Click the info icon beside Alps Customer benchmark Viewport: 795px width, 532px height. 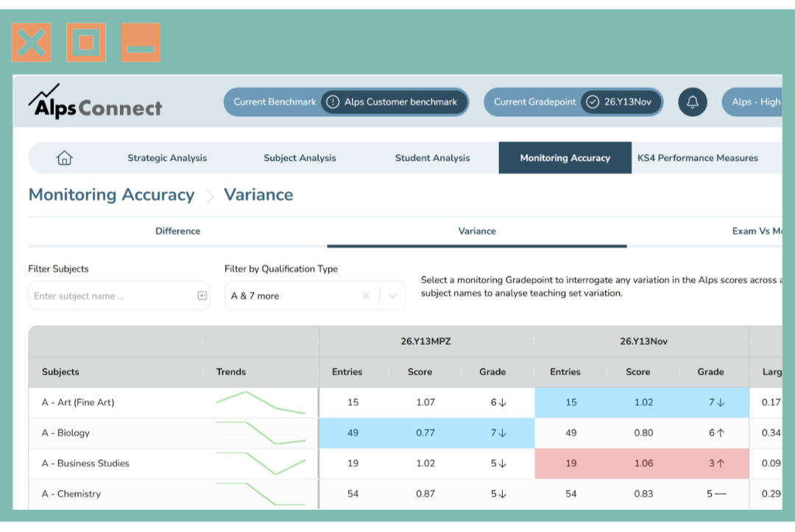point(333,102)
